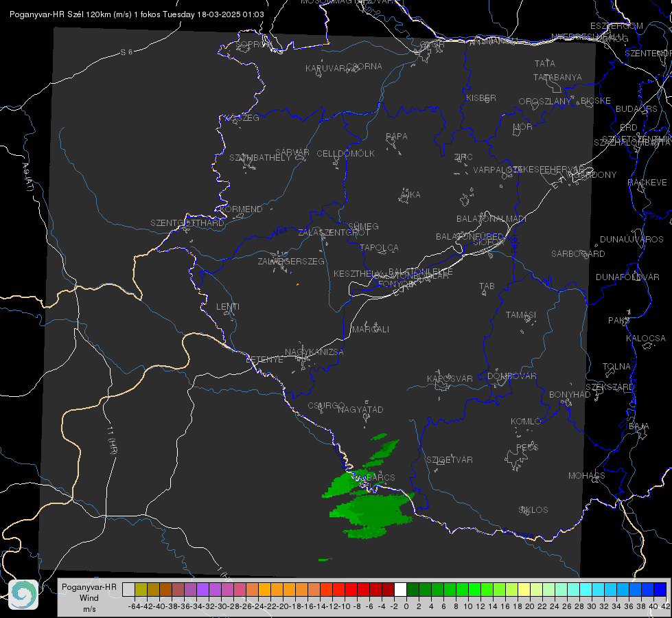Click the NAGYKANIZSA city label
This screenshot has width=672, height=618.
tap(314, 352)
